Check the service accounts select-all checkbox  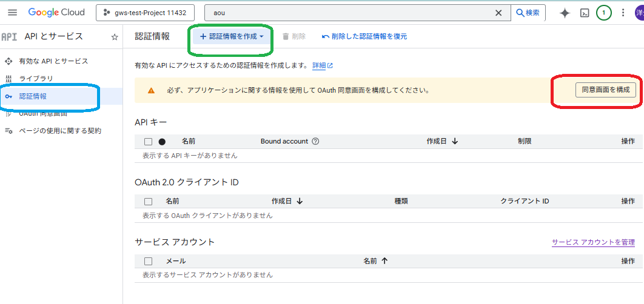(x=149, y=261)
